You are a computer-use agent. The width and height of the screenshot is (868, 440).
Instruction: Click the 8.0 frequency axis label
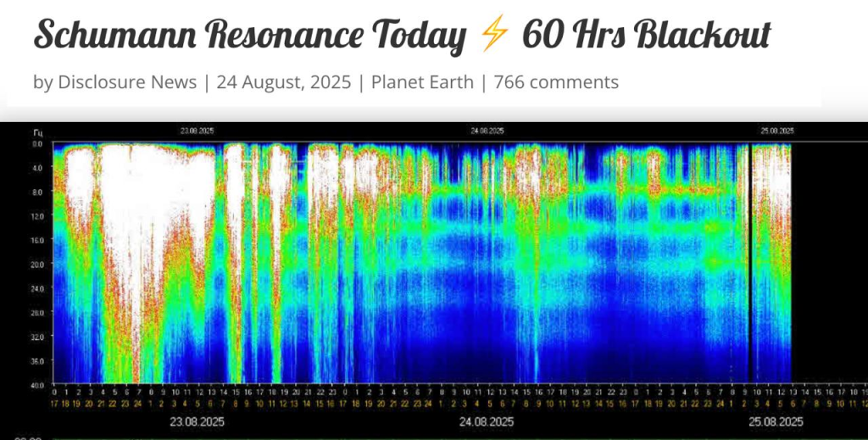coord(36,192)
